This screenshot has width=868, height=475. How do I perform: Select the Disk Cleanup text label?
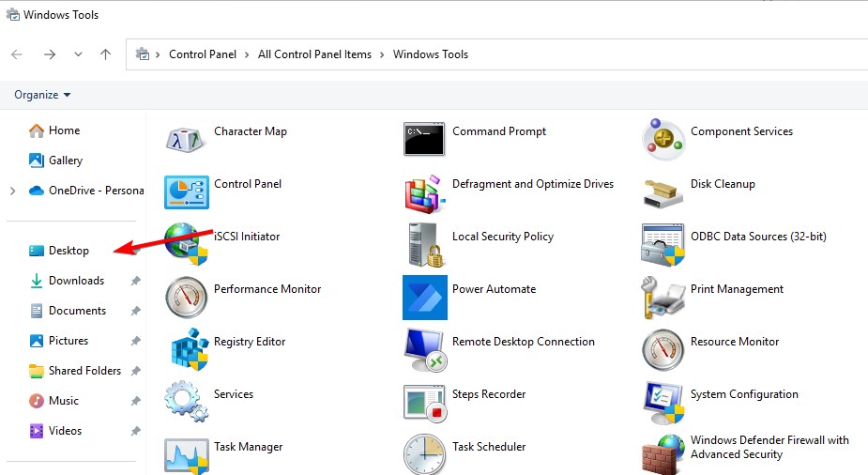(723, 184)
